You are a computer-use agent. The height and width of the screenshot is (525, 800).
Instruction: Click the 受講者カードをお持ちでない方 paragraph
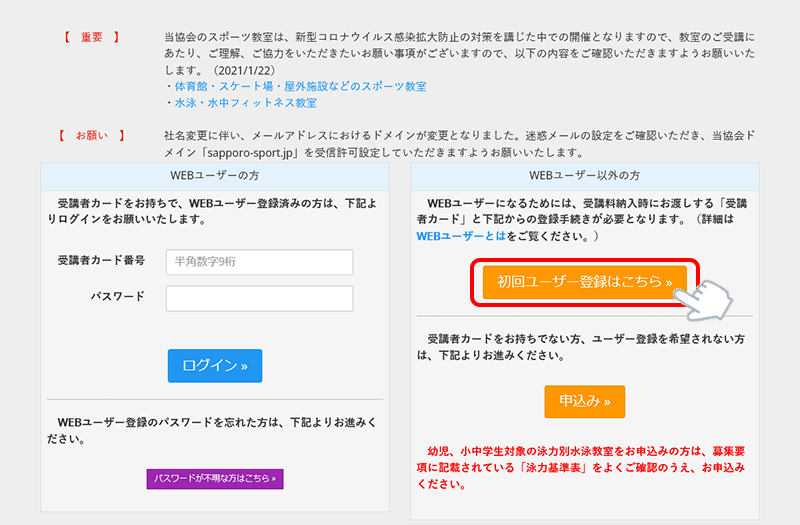click(581, 347)
